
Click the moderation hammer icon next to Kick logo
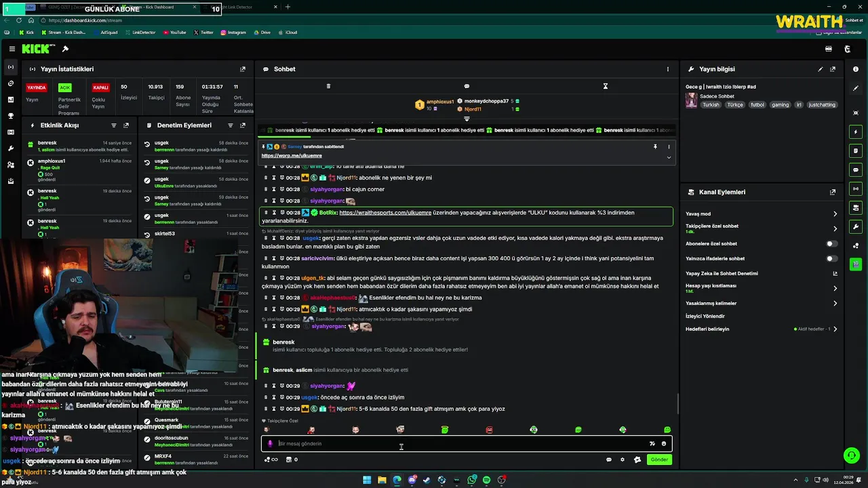tap(65, 49)
